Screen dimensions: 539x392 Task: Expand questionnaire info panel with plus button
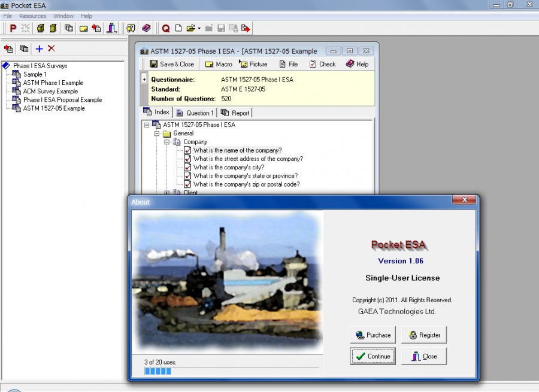[x=144, y=80]
